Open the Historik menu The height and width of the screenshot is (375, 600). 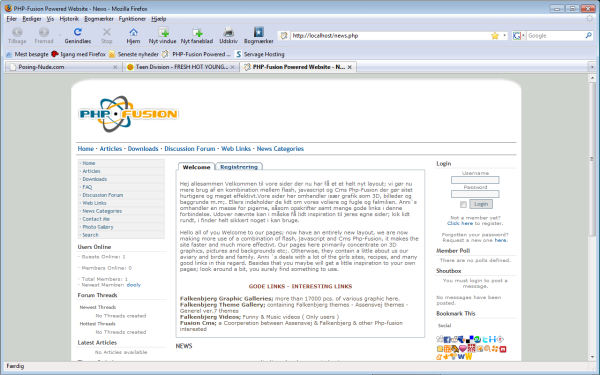(x=69, y=19)
